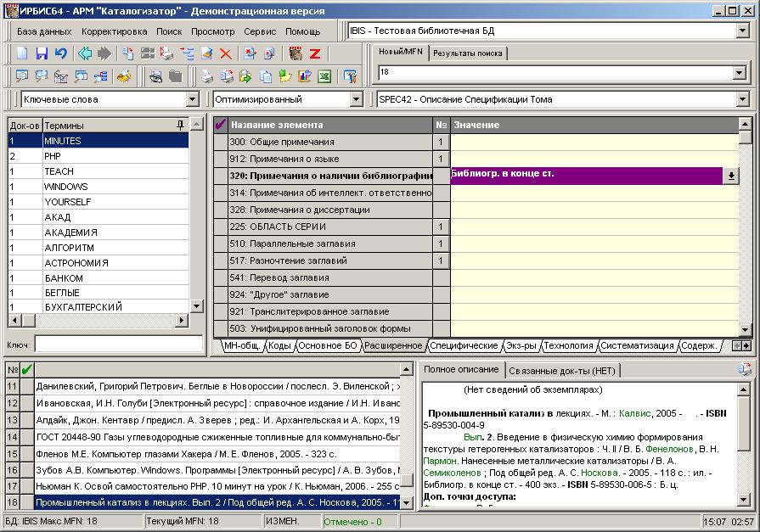This screenshot has height=532, width=760.
Task: Click the red Z toolbar icon
Action: 315,53
